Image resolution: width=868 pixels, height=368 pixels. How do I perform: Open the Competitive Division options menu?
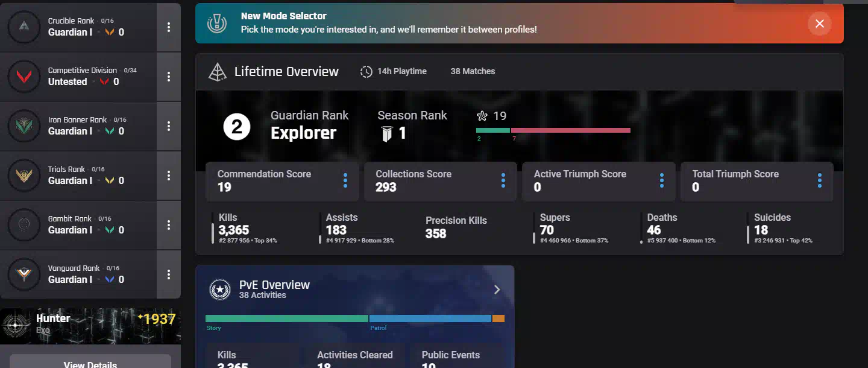169,77
